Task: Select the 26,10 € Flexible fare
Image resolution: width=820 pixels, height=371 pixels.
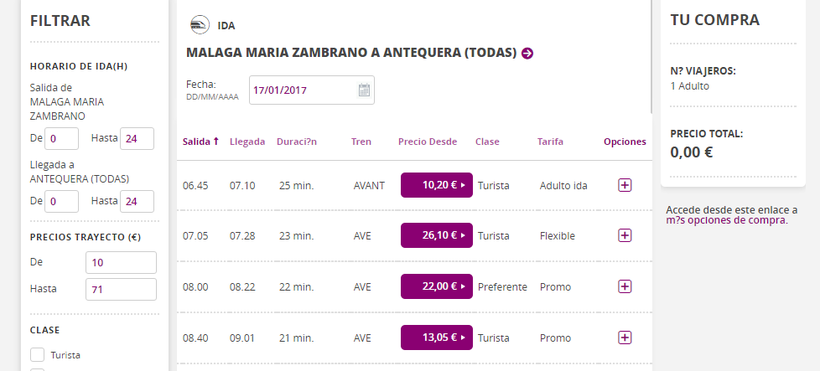Action: point(437,235)
